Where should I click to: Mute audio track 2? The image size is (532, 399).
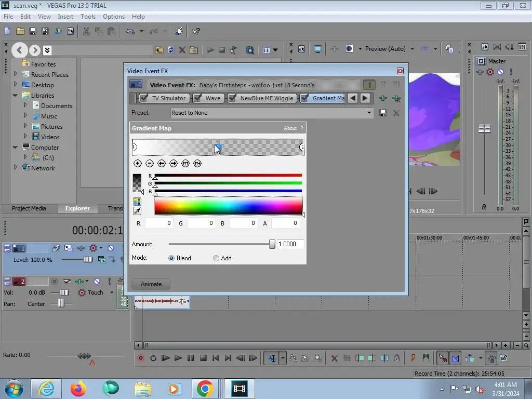coord(97,281)
